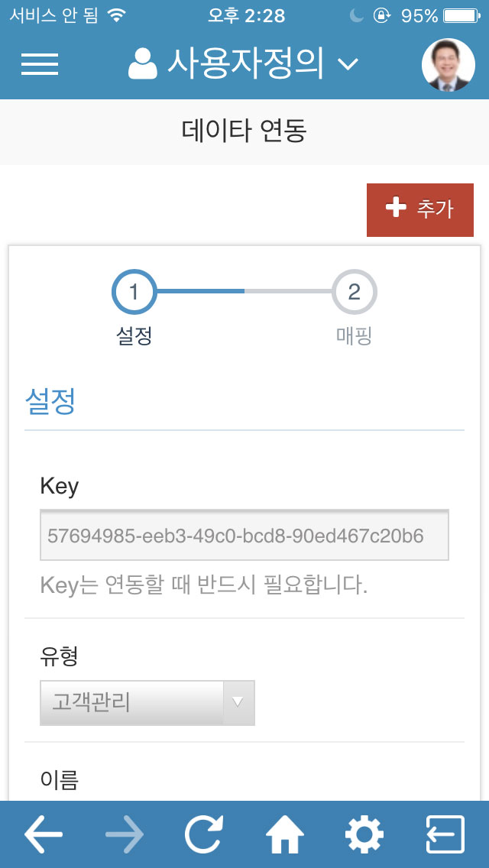Click the 추가 add button
489x868 pixels.
(x=419, y=210)
